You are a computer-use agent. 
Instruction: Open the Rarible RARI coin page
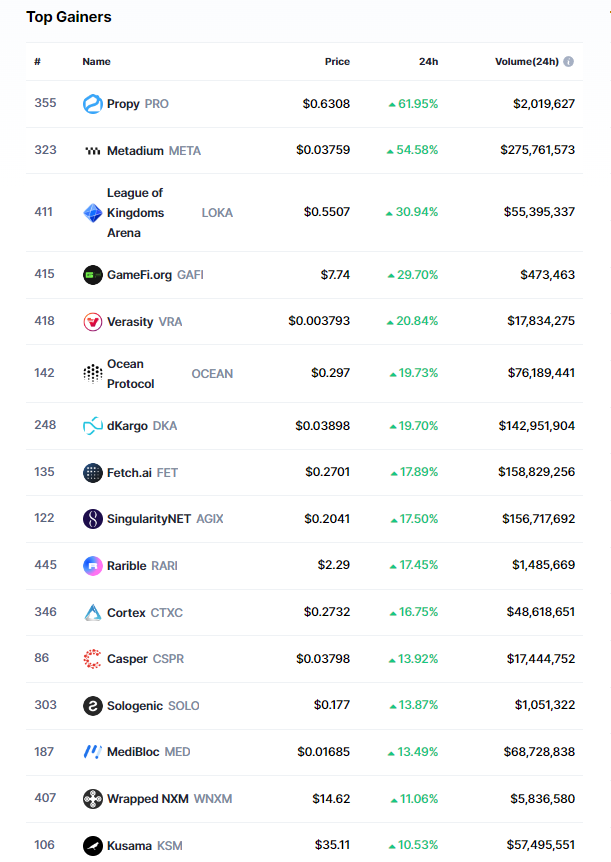[x=143, y=566]
